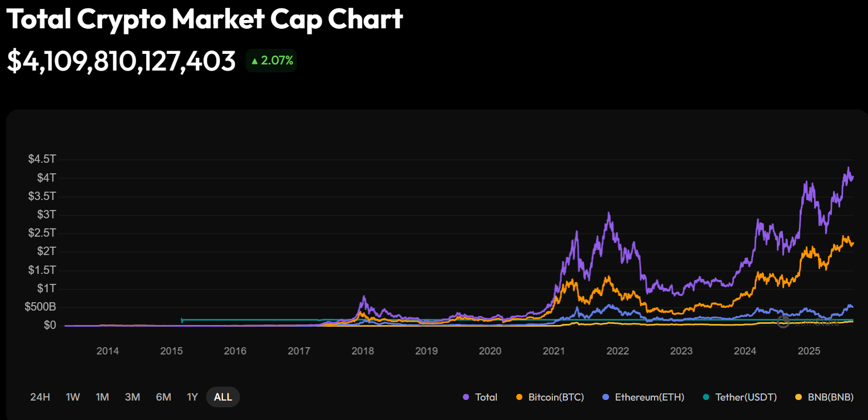Image resolution: width=868 pixels, height=420 pixels.
Task: Click the orange Bitcoin legend dot
Action: click(x=520, y=397)
